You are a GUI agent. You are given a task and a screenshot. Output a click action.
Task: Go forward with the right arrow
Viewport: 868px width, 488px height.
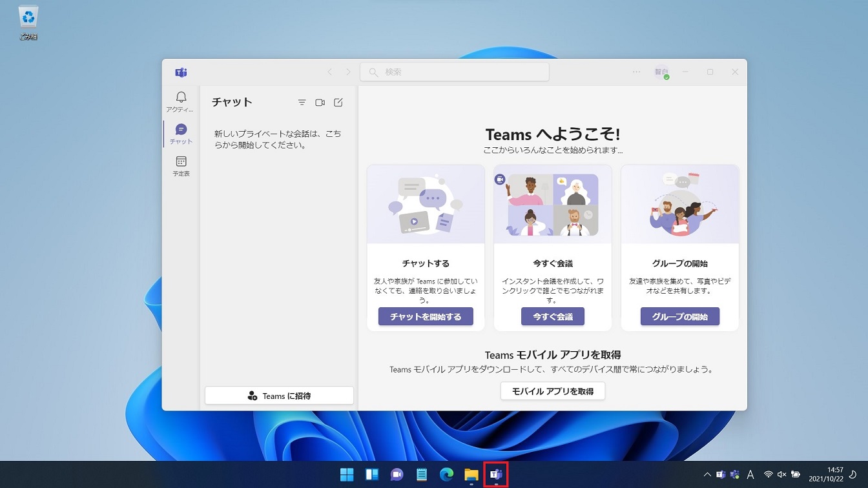tap(349, 72)
